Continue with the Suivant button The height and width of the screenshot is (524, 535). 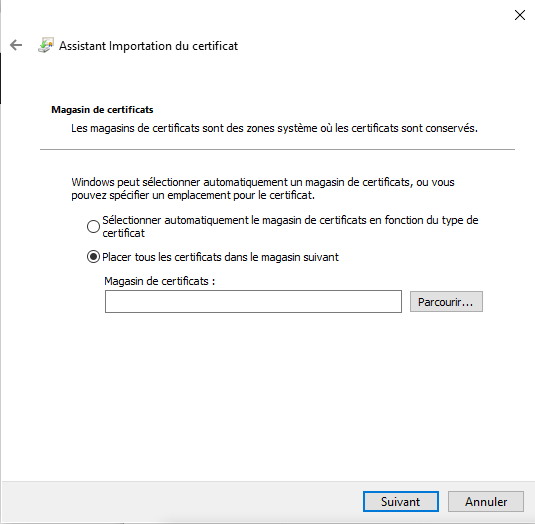pyautogui.click(x=401, y=501)
